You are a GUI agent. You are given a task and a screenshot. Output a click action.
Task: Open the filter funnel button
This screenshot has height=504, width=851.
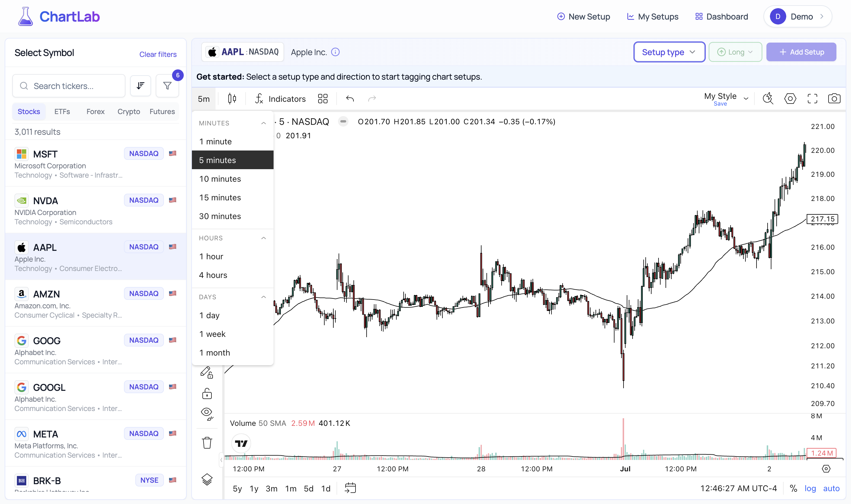point(167,86)
